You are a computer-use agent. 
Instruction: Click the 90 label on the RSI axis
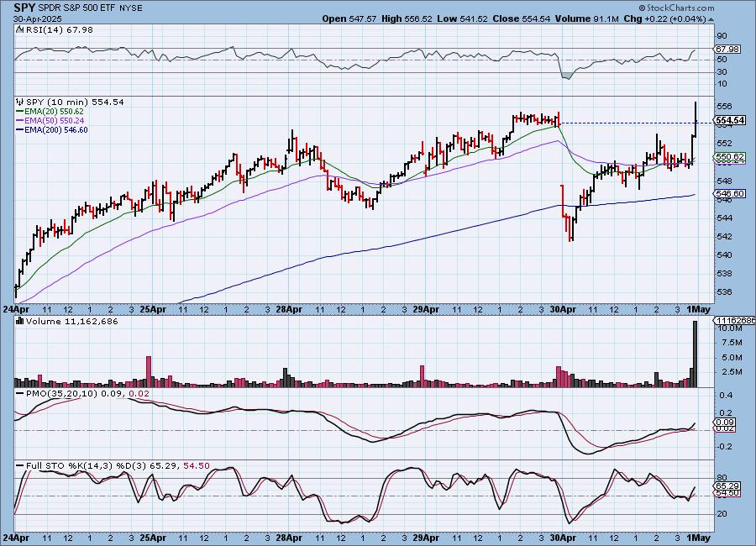coord(722,35)
